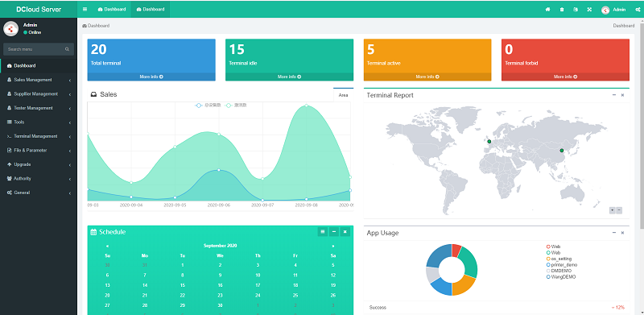Expand the Terminal Management menu
Screen dimensions: 644x315
[39, 136]
